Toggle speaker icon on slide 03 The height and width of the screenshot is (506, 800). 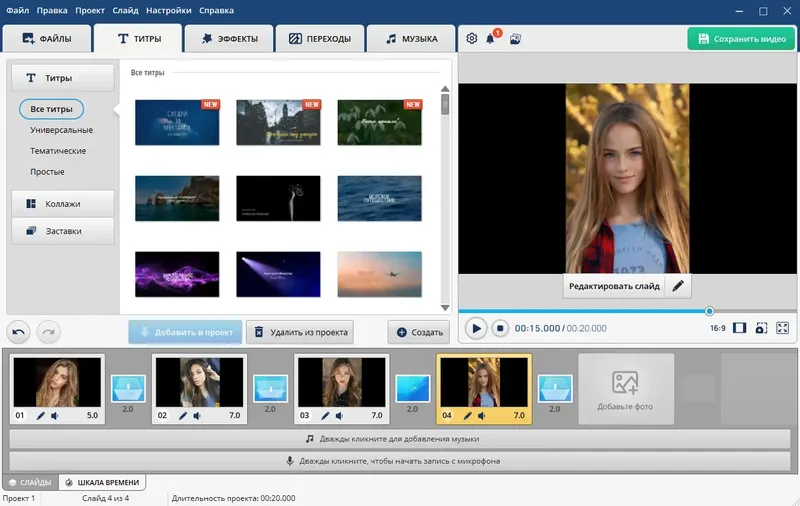tap(339, 415)
